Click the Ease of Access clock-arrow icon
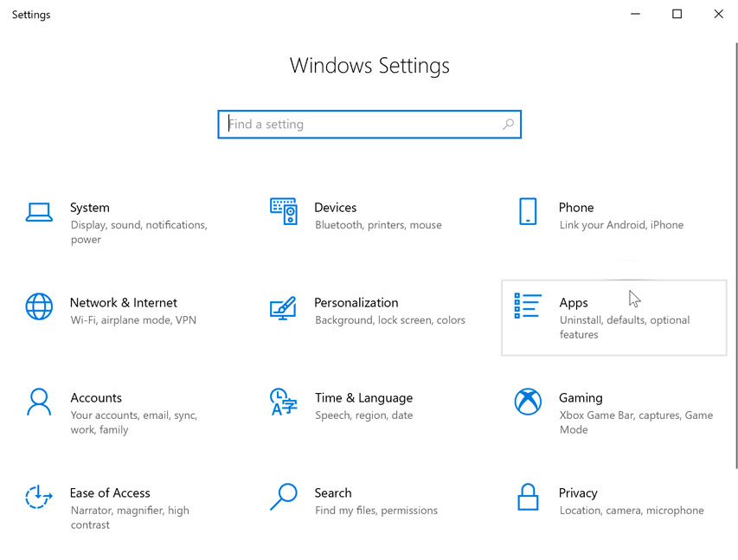The height and width of the screenshot is (560, 738). (x=39, y=497)
